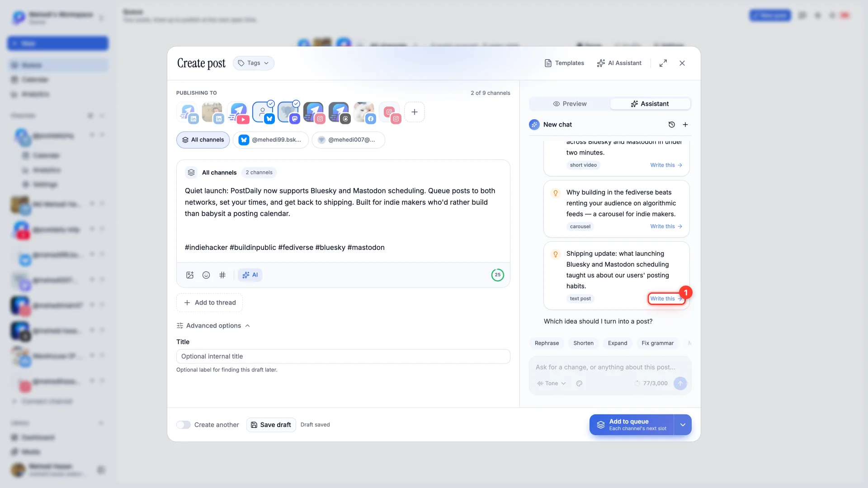Open the Tags dropdown

[x=254, y=63]
